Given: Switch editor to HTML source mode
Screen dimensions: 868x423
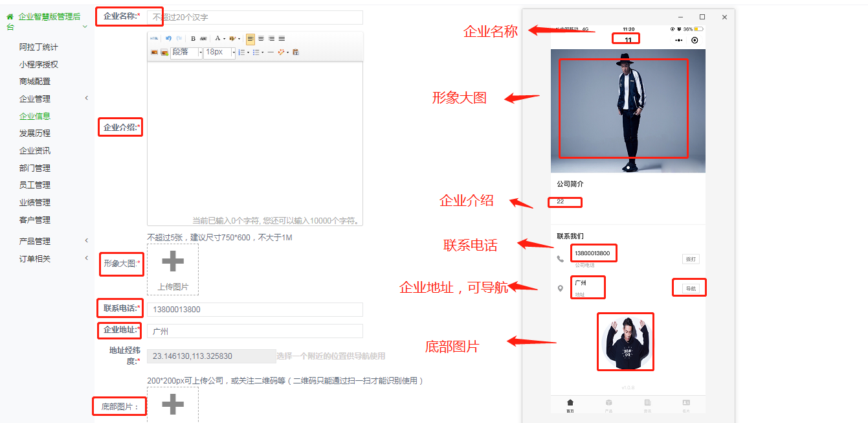Looking at the screenshot, I should (x=154, y=39).
